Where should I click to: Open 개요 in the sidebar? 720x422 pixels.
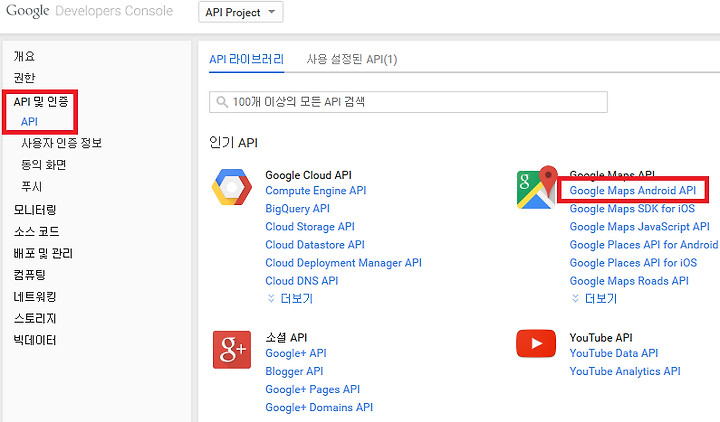pos(24,56)
